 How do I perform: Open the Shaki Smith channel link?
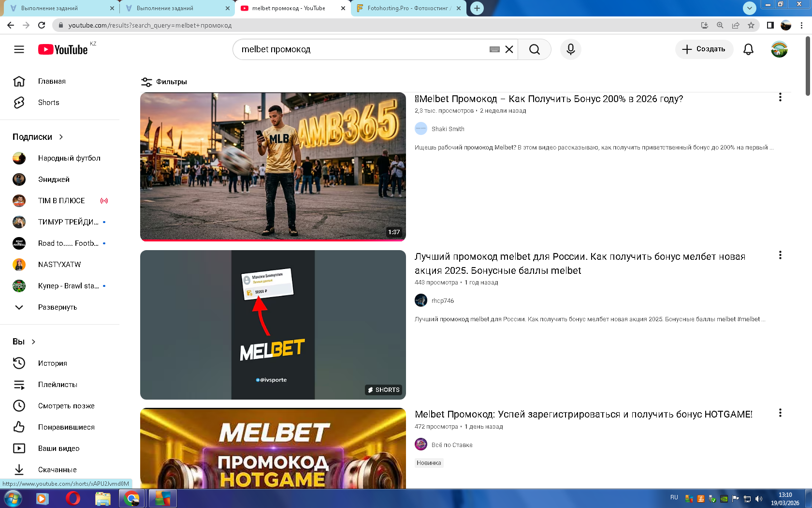(448, 129)
